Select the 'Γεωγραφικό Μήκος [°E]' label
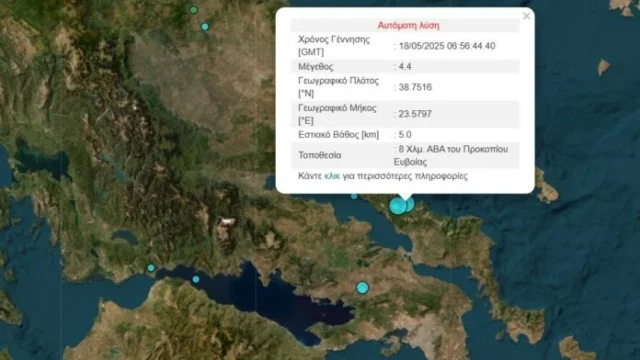Image resolution: width=640 pixels, height=360 pixels. pyautogui.click(x=337, y=114)
